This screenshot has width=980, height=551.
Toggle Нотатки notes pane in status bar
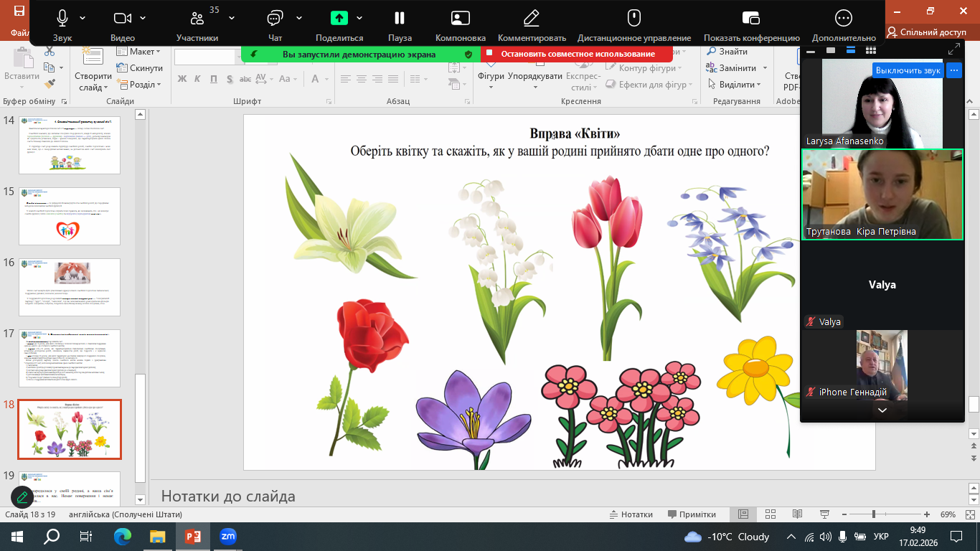coord(631,514)
